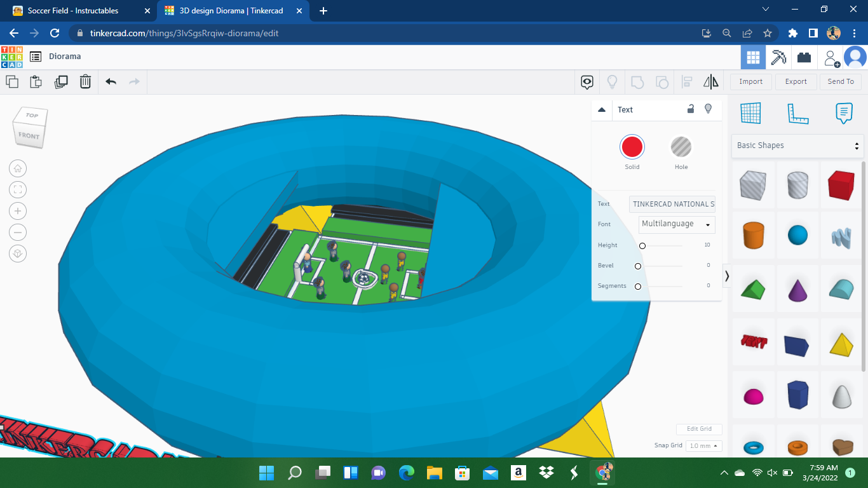Viewport: 868px width, 488px height.
Task: Select the Mirror tool
Action: (x=711, y=81)
